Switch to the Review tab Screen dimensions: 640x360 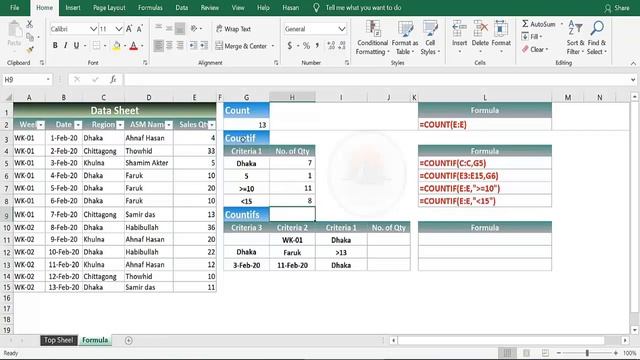[210, 8]
